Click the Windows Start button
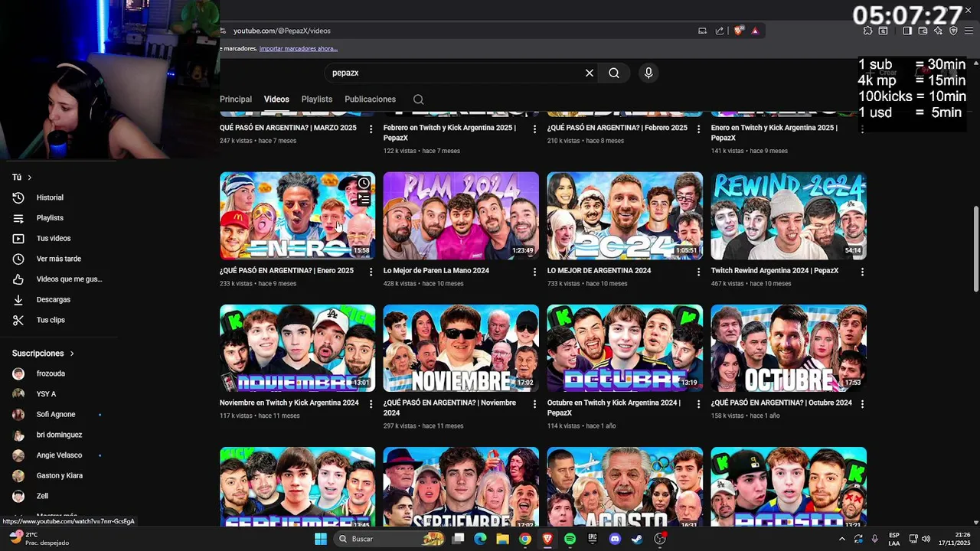The image size is (980, 551). (321, 539)
